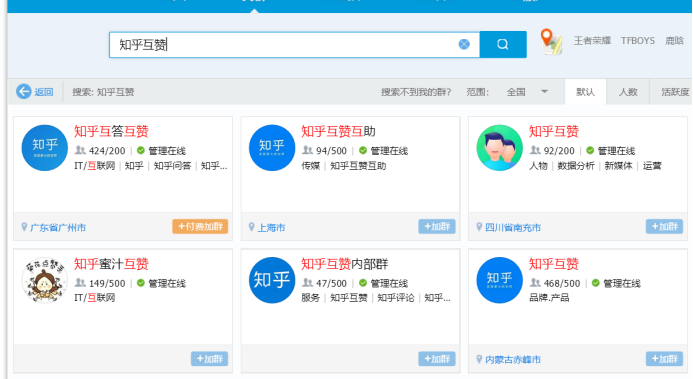
Task: Open the 知乎互答互赞 group avatar
Action: 45,148
